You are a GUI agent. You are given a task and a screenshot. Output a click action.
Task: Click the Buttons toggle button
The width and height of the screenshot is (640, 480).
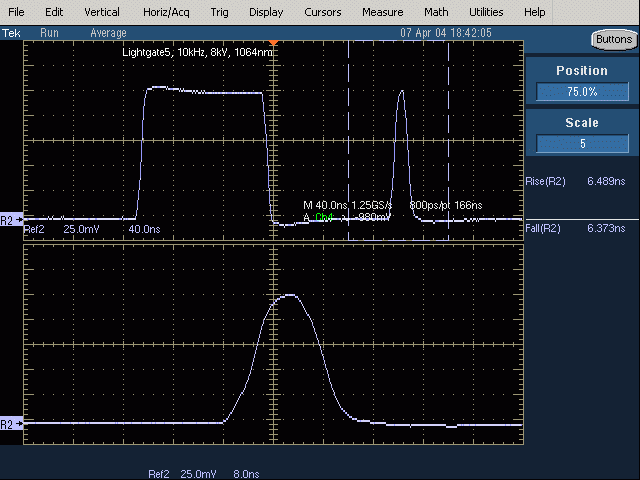pos(614,40)
